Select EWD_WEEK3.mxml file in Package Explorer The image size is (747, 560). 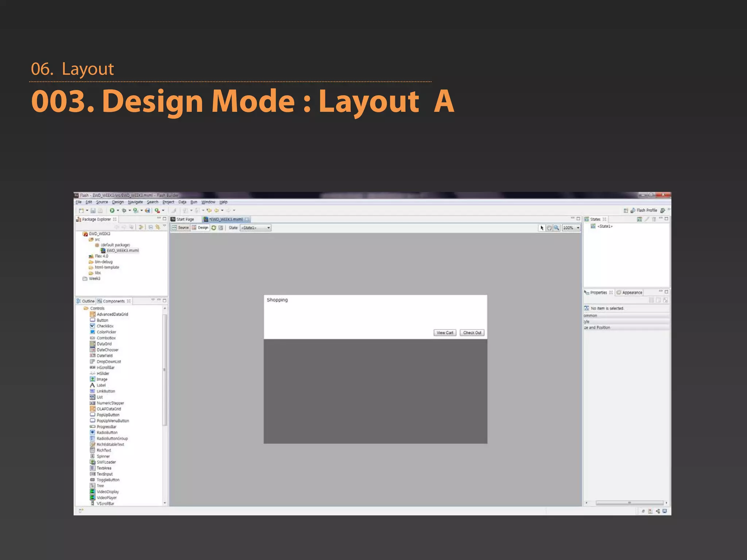coord(120,250)
